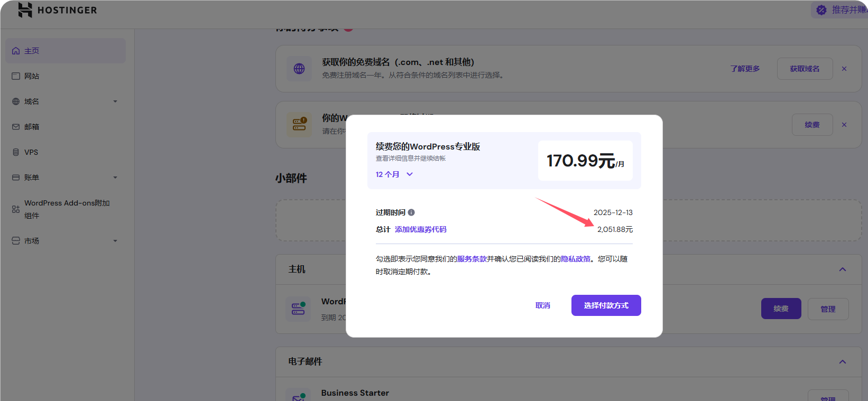Open the 隐私政策 link
Image resolution: width=868 pixels, height=401 pixels.
[576, 259]
